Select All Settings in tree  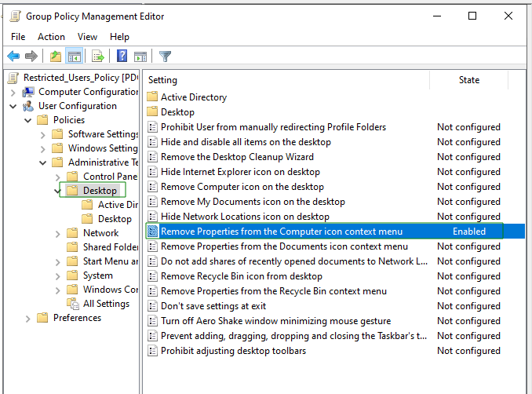point(106,304)
